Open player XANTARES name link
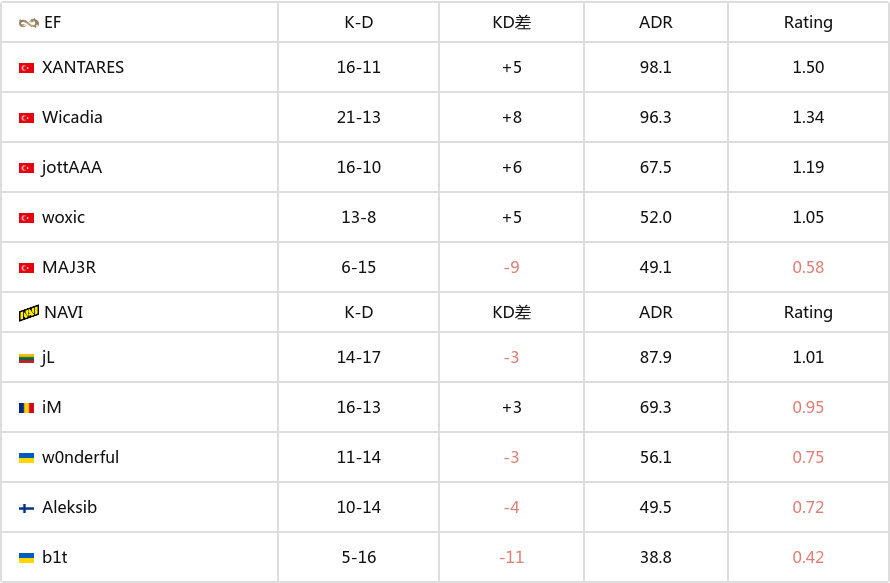 (83, 67)
